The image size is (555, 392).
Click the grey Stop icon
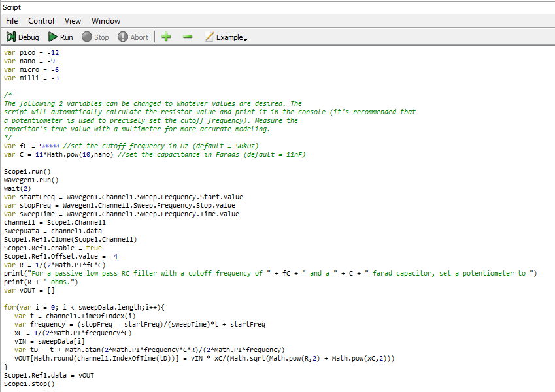click(87, 37)
